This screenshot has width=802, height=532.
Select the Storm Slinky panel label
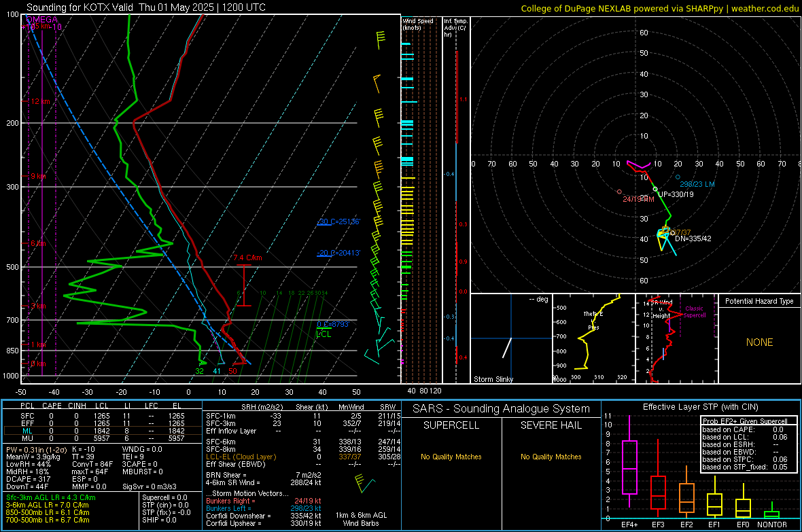click(493, 379)
